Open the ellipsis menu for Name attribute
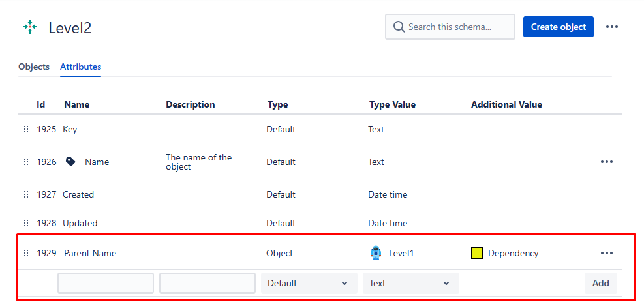 coord(607,162)
